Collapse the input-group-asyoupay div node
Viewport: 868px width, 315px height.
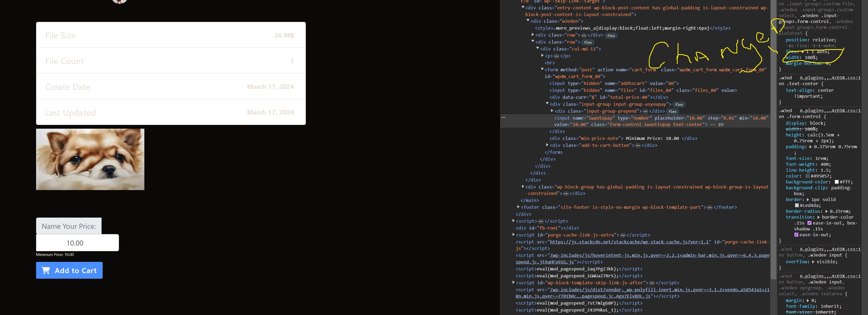[547, 103]
